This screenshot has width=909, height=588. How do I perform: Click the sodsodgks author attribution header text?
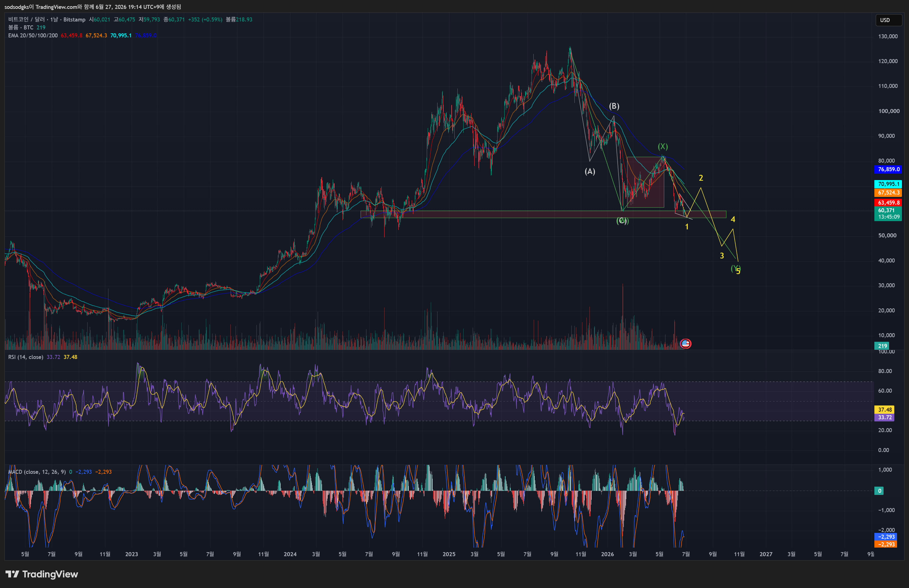pos(93,7)
